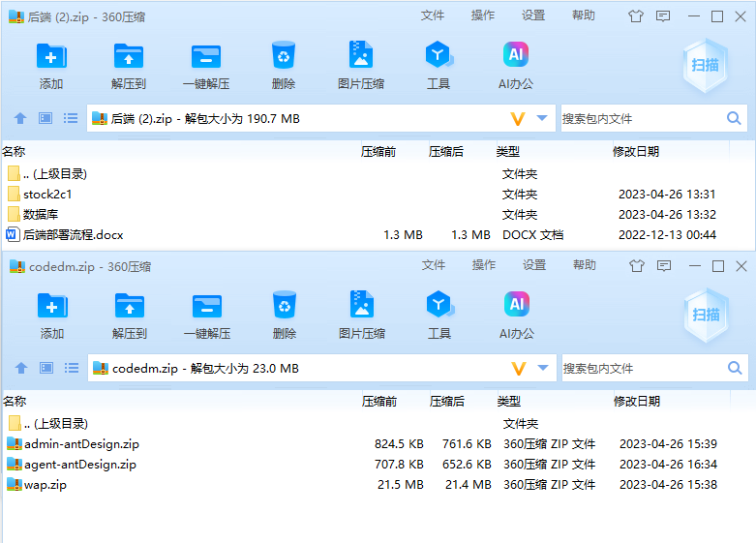Open the 设置 menu in the codedm.zip window
The image size is (756, 543).
(x=534, y=265)
